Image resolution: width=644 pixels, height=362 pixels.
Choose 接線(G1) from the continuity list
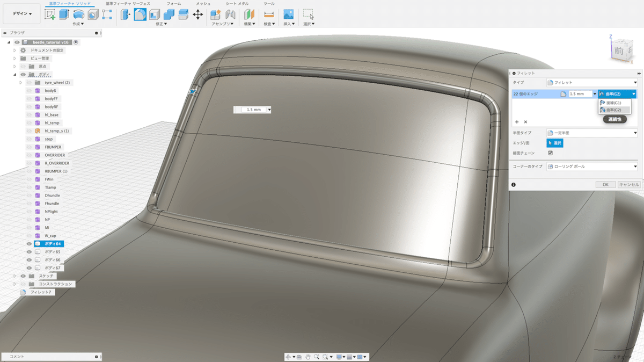[x=613, y=103]
